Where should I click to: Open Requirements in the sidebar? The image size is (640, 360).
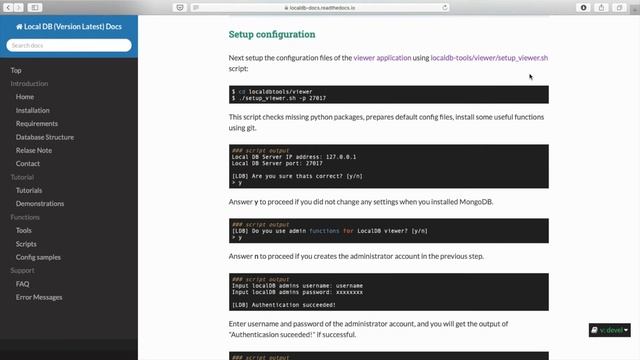tap(37, 124)
